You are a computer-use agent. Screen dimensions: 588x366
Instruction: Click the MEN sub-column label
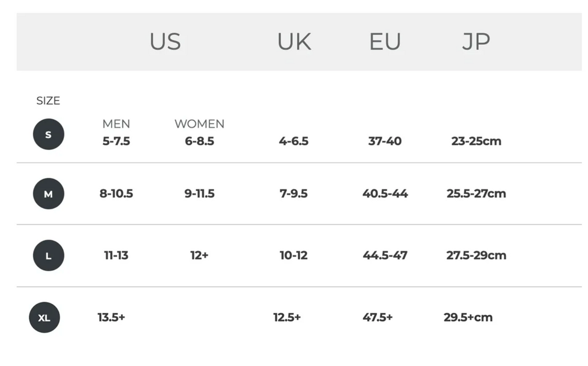[x=116, y=124]
